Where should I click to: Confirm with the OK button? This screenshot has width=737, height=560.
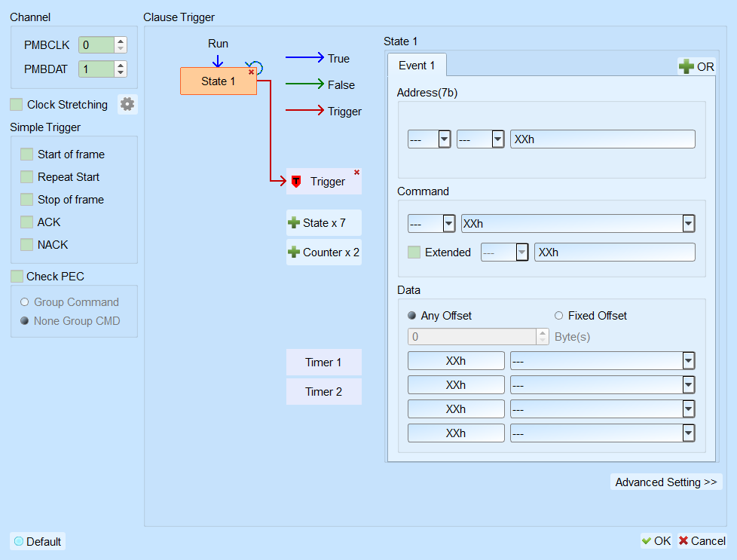tap(656, 540)
